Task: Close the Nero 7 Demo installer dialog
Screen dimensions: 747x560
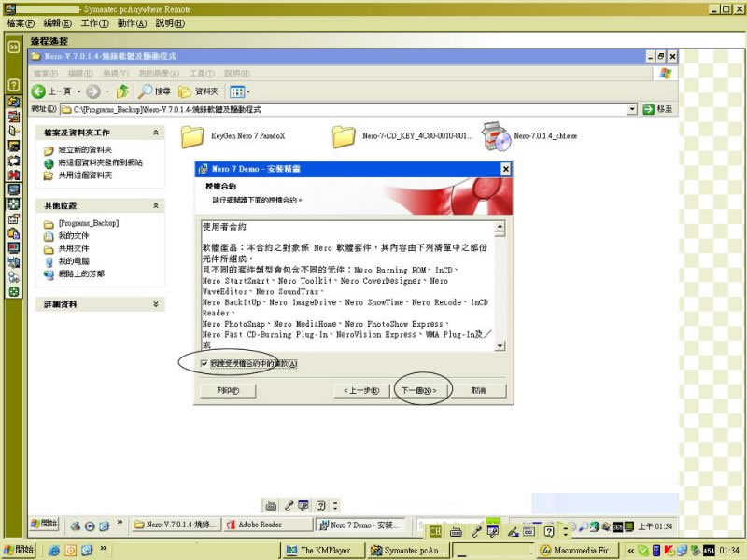Action: (505, 169)
